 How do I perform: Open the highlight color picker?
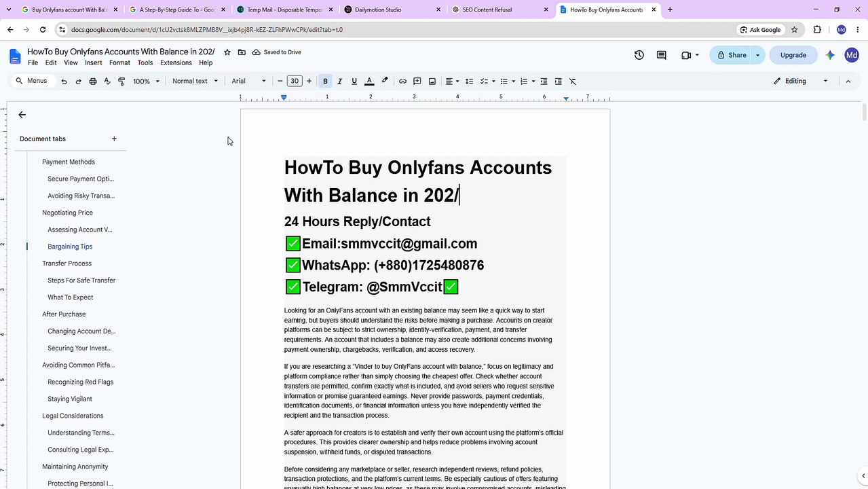pos(385,81)
